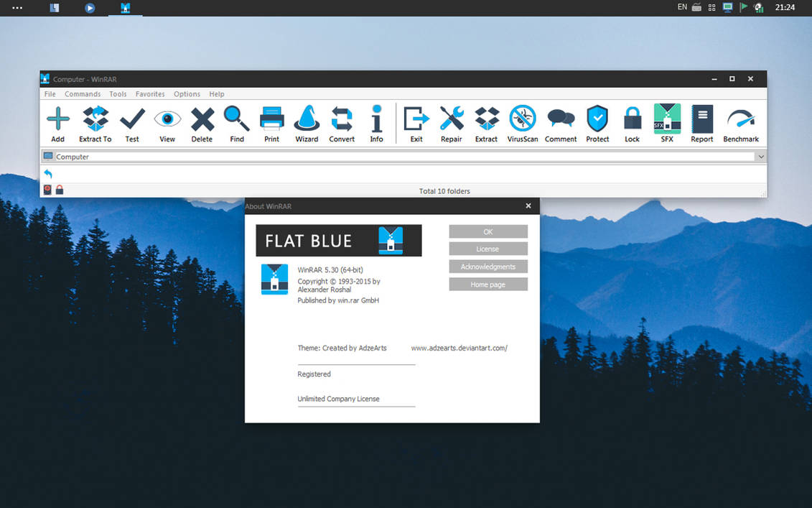Click the WinRAR icon in the taskbar
Screen dimensions: 812x508
point(125,8)
